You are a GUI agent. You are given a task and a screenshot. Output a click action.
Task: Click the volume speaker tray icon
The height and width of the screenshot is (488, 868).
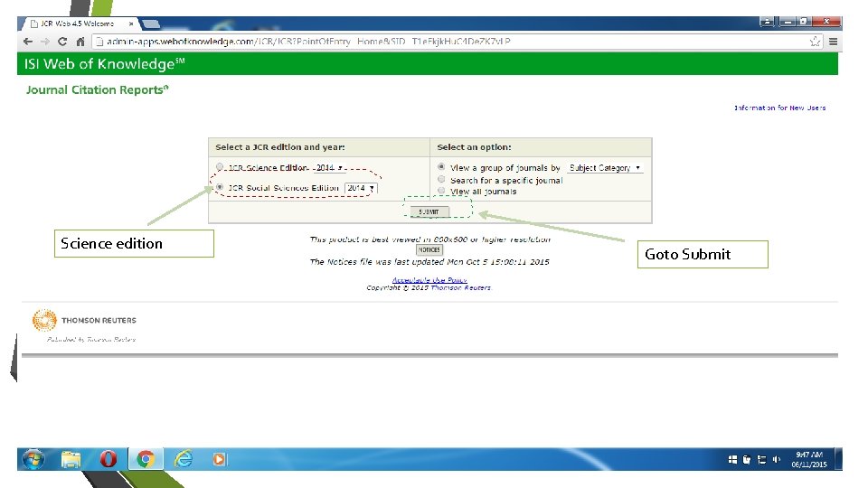(776, 459)
